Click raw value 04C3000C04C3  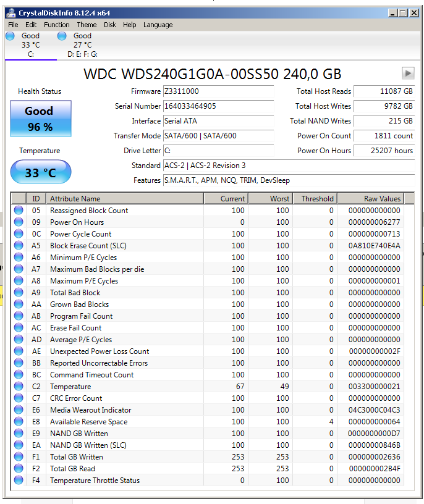coord(374,410)
